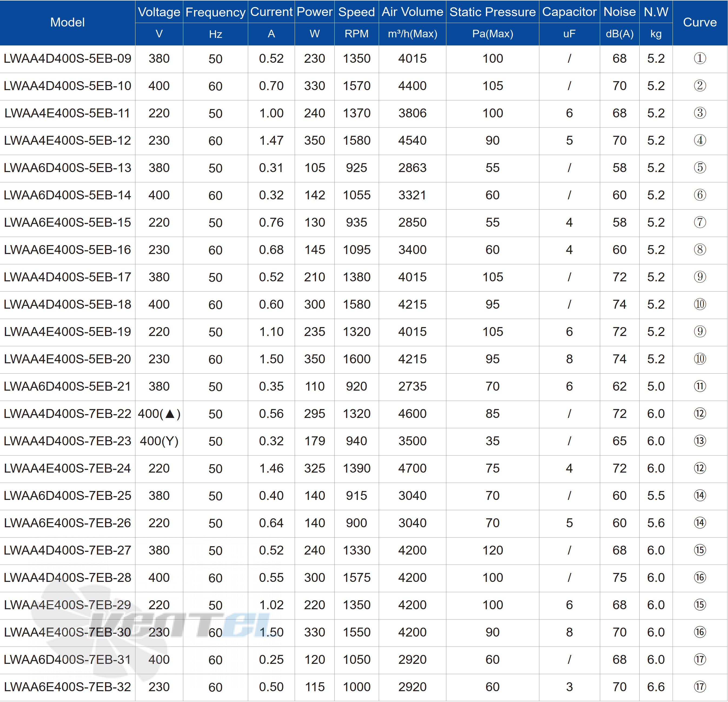This screenshot has height=702, width=728.
Task: Select model LWAA6E400S-5EB-15
Action: pos(67,222)
